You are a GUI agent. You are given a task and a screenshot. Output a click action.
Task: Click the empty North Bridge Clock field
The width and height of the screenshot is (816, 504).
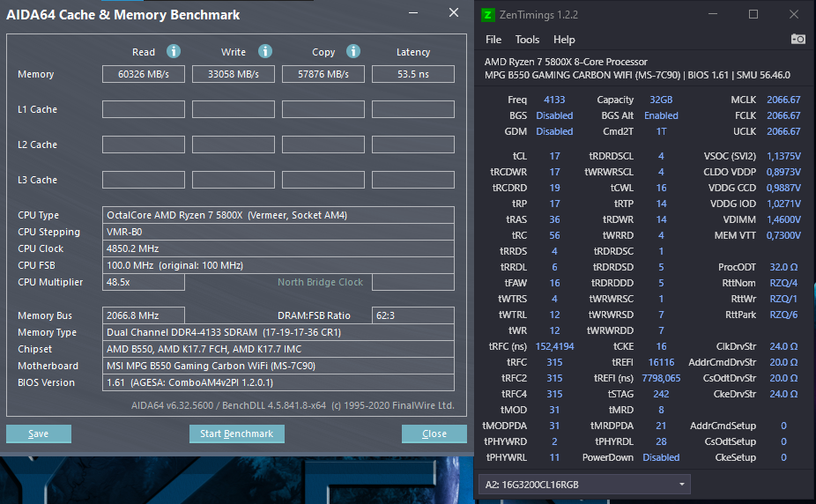tap(413, 282)
